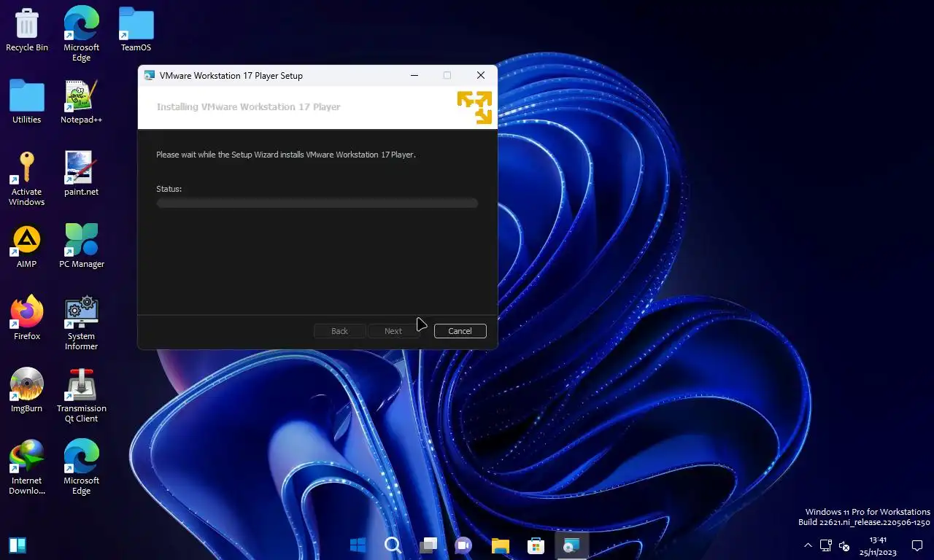Image resolution: width=934 pixels, height=560 pixels.
Task: Click the VMware logo in the installer header
Action: (474, 107)
